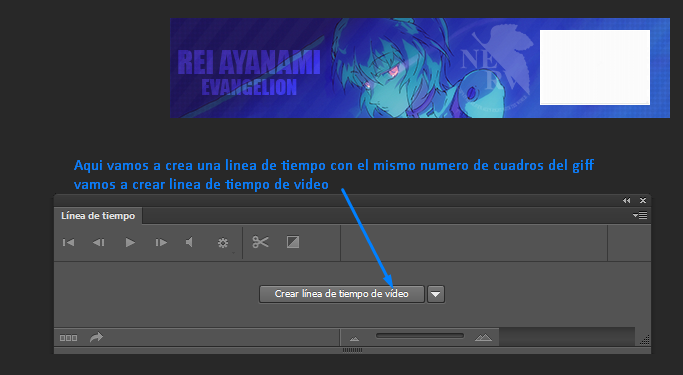Split at playhead with the scissors icon
The image size is (683, 375).
260,242
